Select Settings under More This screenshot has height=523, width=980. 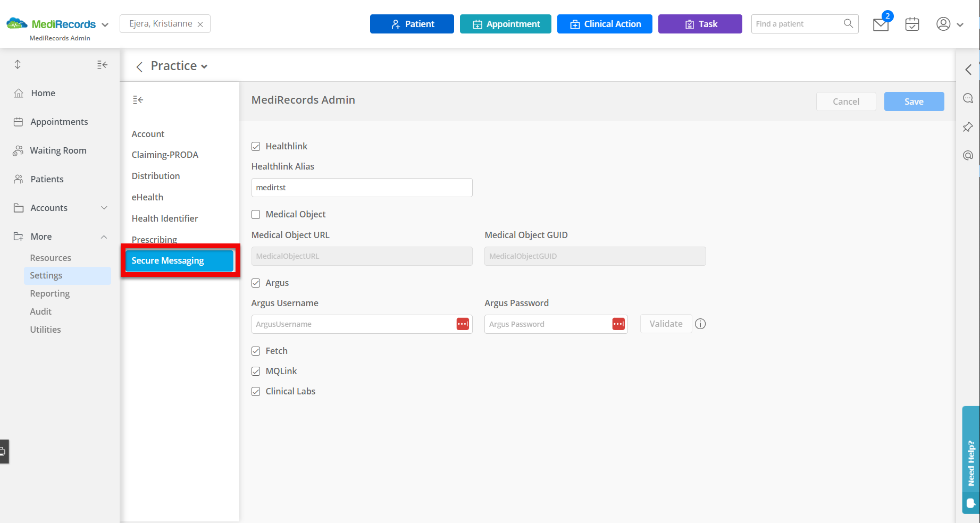tap(67, 275)
